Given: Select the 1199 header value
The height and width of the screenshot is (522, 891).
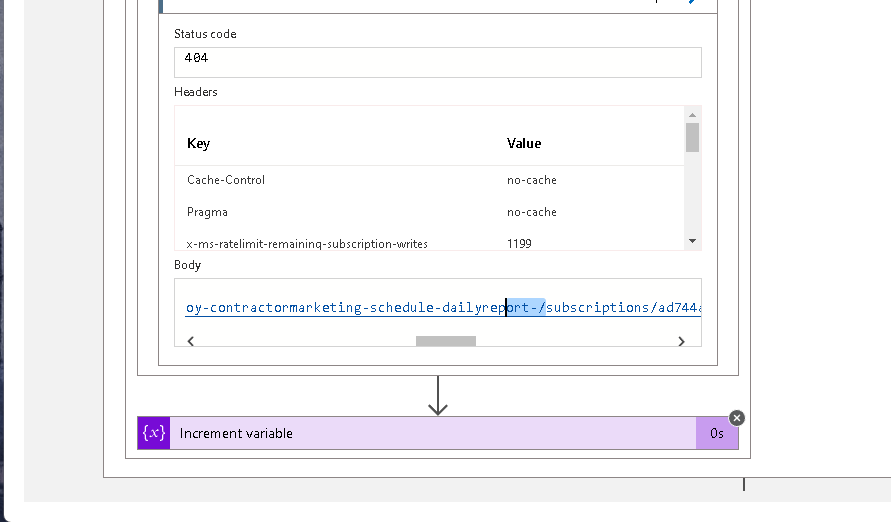Looking at the screenshot, I should point(519,244).
